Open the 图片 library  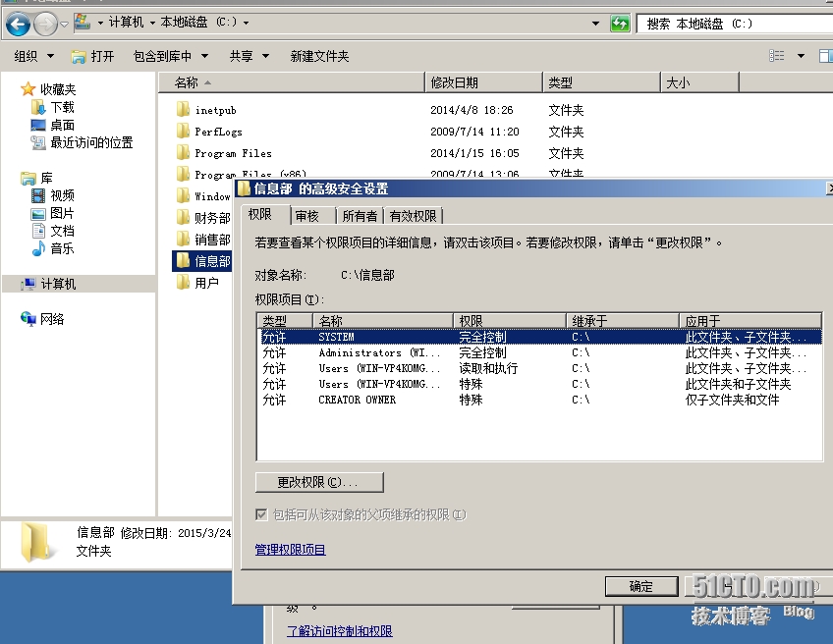62,213
